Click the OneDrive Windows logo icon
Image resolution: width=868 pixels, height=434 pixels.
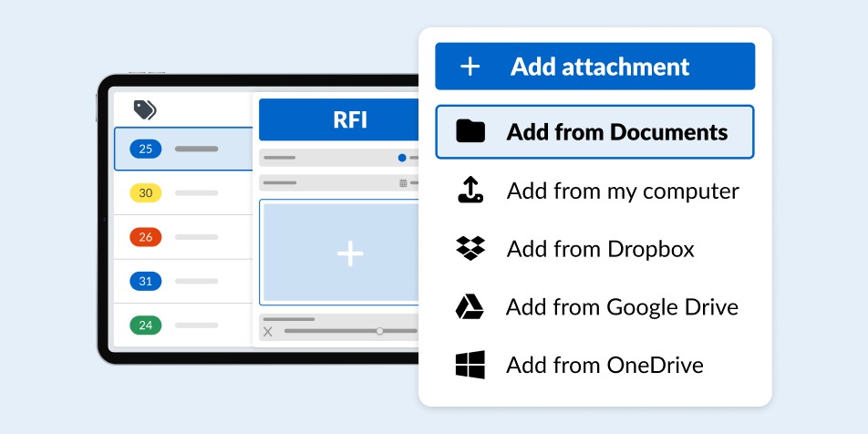pyautogui.click(x=470, y=366)
